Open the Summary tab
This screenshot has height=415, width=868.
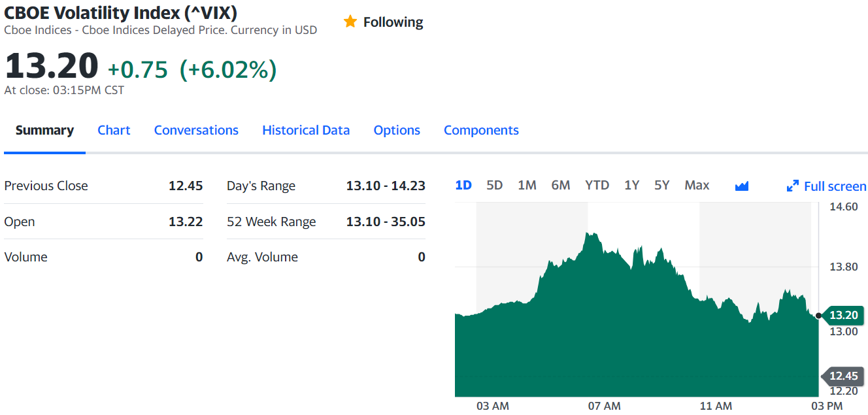pyautogui.click(x=44, y=130)
